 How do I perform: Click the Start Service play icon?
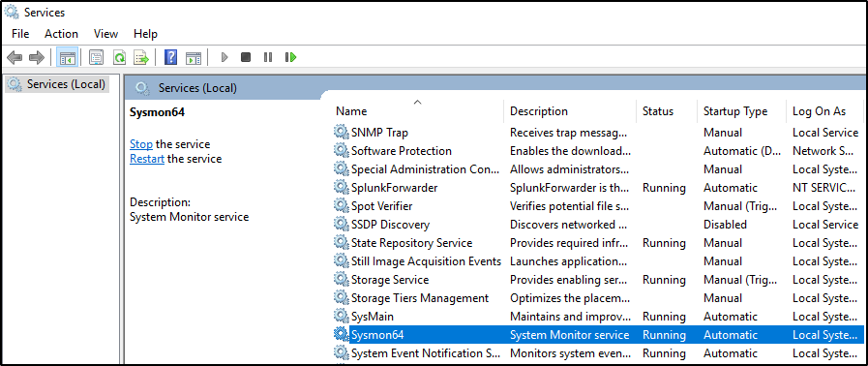(224, 57)
